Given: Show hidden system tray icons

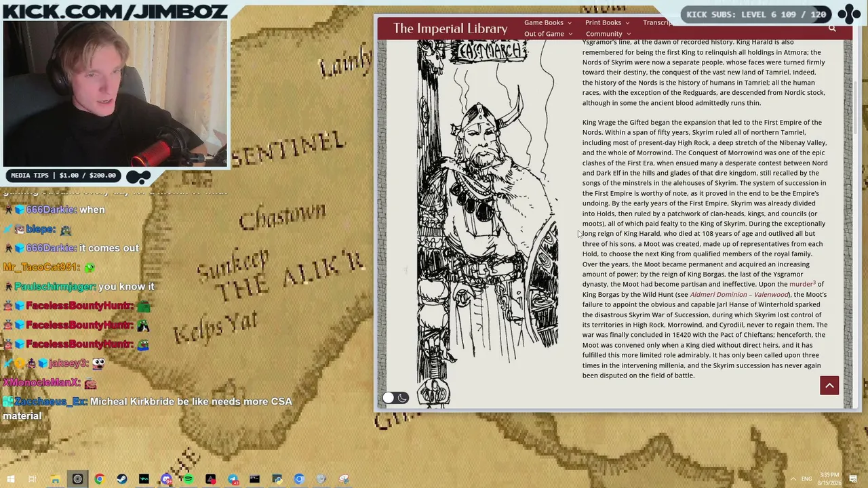Looking at the screenshot, I should click(792, 479).
